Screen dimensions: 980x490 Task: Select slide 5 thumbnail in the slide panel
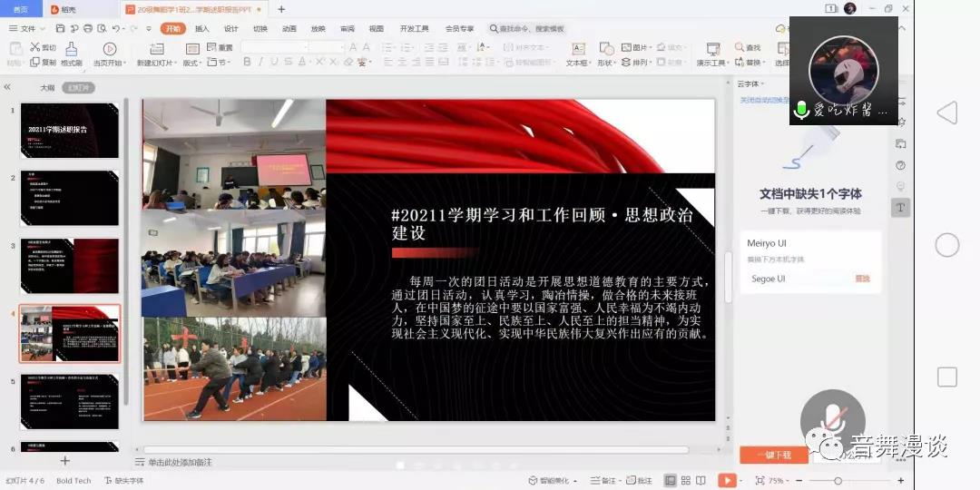coord(70,401)
